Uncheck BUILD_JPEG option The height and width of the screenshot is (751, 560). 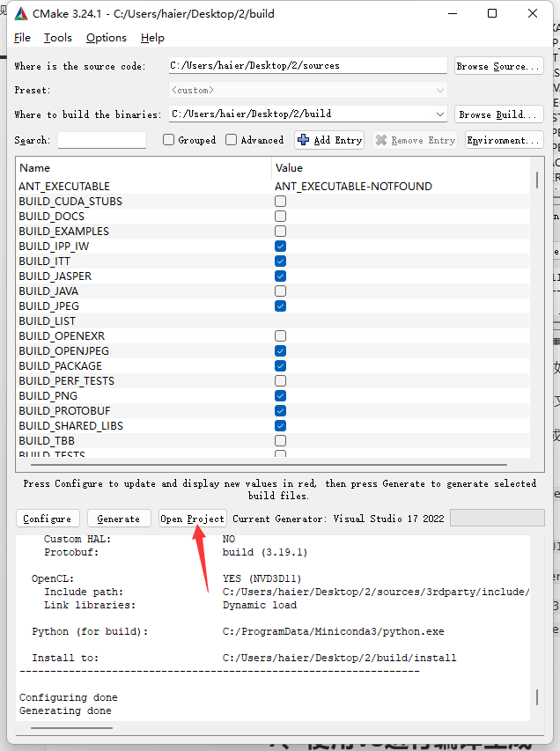tap(281, 306)
